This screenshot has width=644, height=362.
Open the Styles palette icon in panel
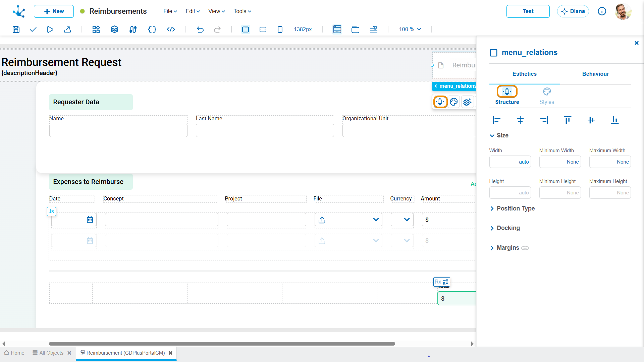547,92
